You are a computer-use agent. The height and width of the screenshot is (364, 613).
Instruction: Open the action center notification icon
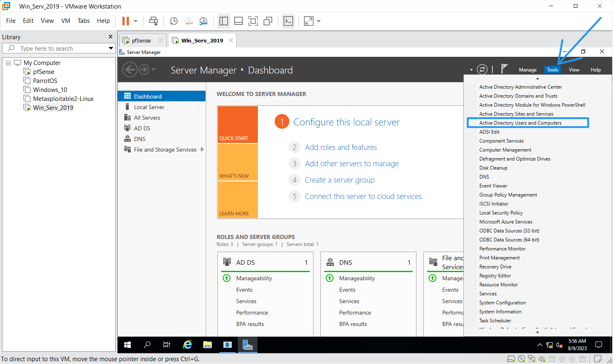point(599,345)
